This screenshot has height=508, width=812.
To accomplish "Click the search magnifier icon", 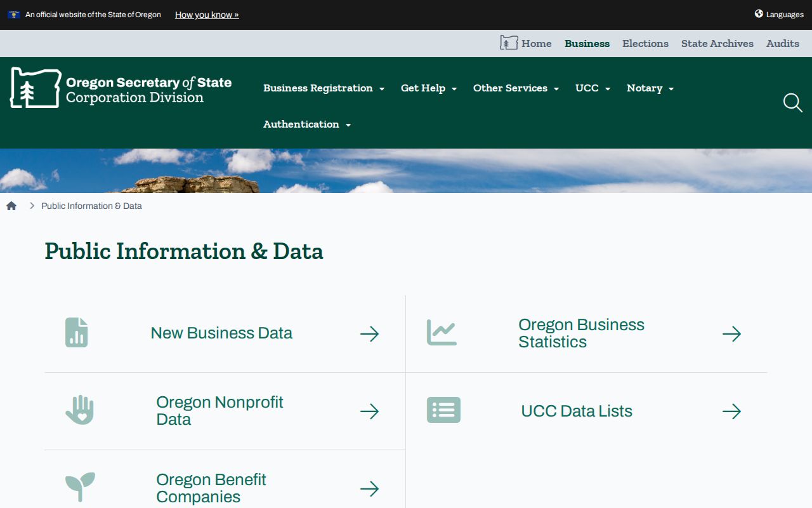I will click(792, 103).
